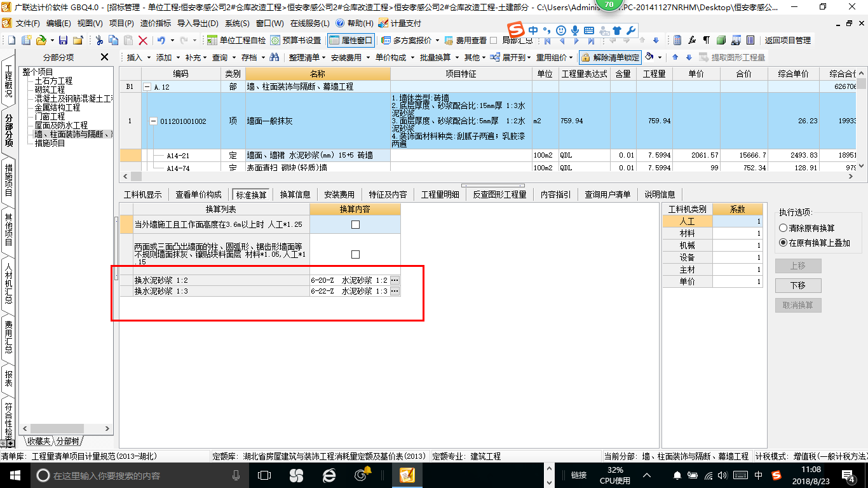The height and width of the screenshot is (488, 868).
Task: Open the 造价指标 menu
Action: [156, 23]
